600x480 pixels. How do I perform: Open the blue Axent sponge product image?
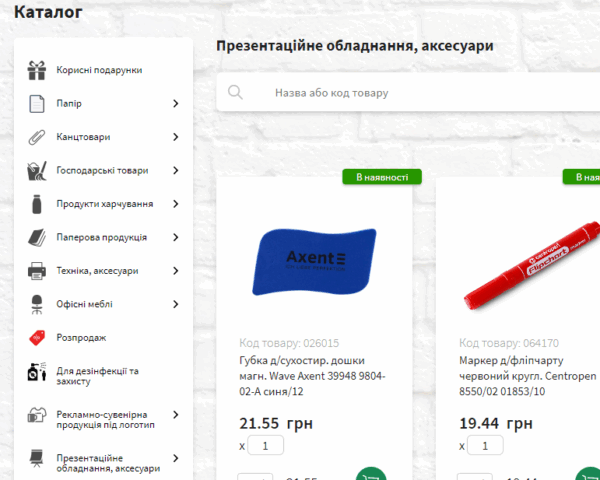(x=314, y=262)
